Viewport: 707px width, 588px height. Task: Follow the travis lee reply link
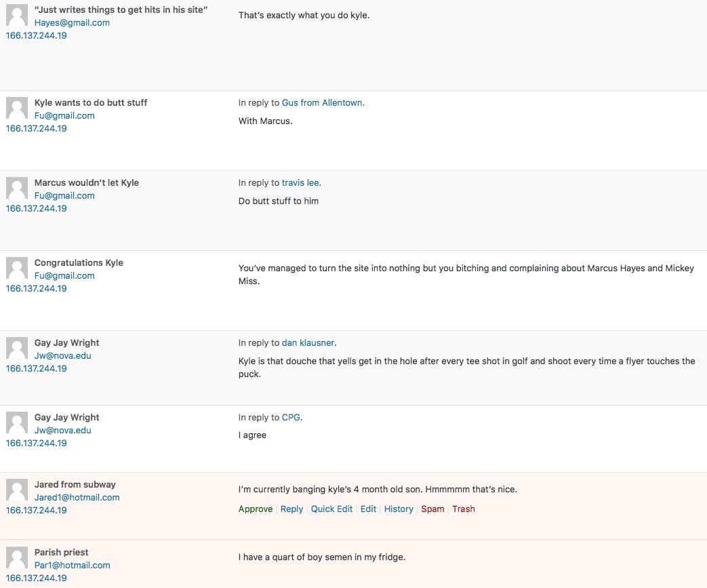coord(300,183)
